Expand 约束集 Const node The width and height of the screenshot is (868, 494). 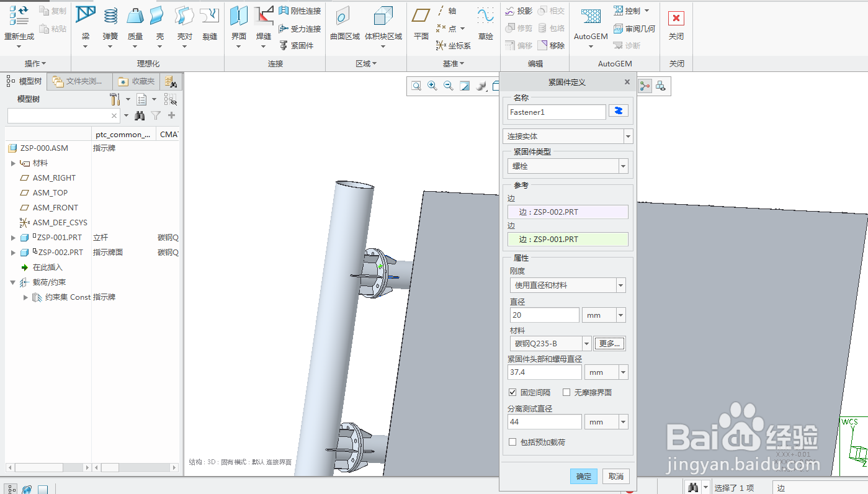click(26, 297)
